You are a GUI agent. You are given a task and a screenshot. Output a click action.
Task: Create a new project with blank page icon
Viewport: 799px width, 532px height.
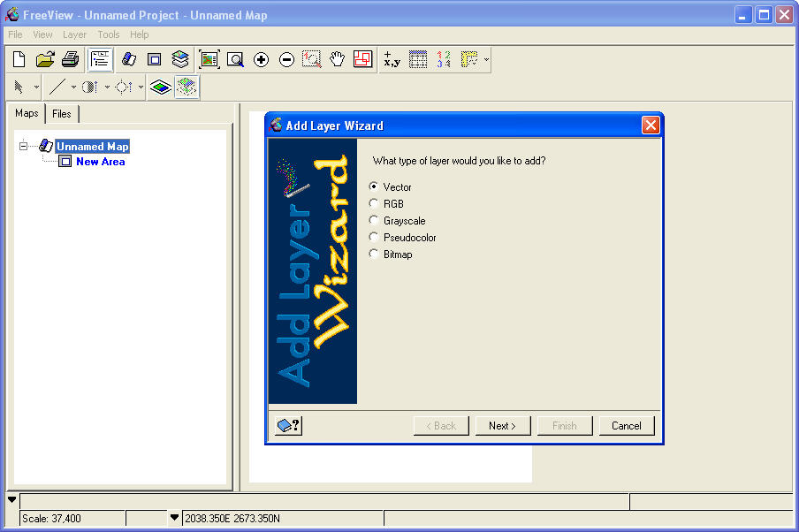19,59
